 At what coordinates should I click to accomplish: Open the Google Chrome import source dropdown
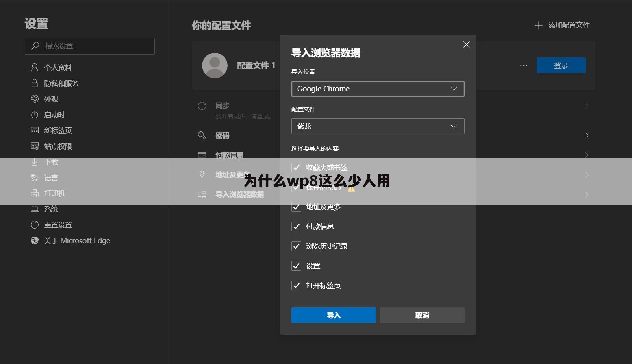click(378, 89)
